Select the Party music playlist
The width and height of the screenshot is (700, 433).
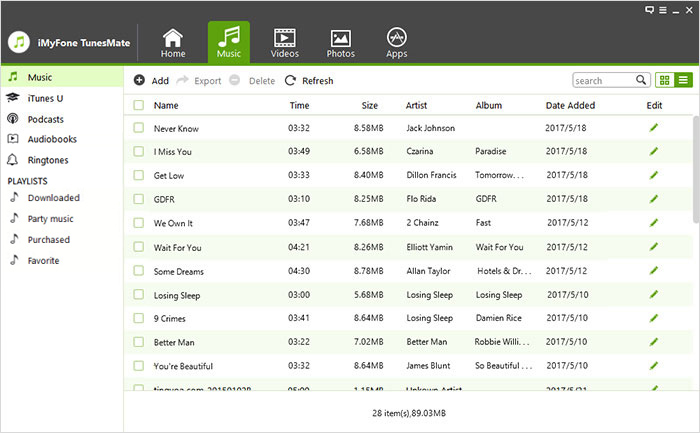(x=49, y=219)
